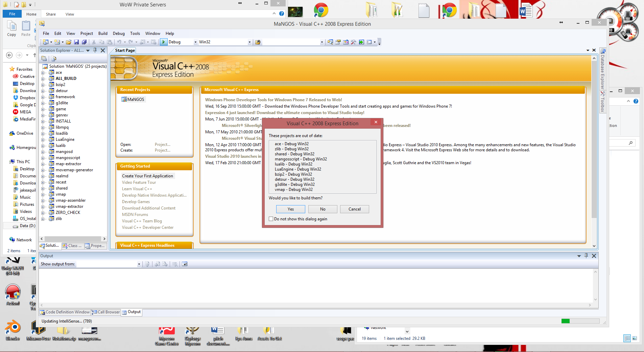644x352 pixels.
Task: Click the Action! desktop icon
Action: tap(13, 292)
